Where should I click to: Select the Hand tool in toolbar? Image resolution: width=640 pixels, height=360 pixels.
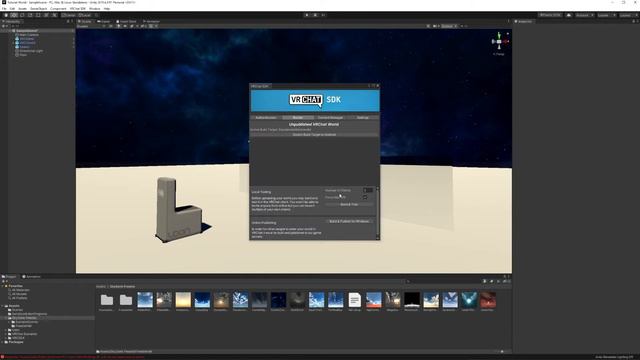6,15
